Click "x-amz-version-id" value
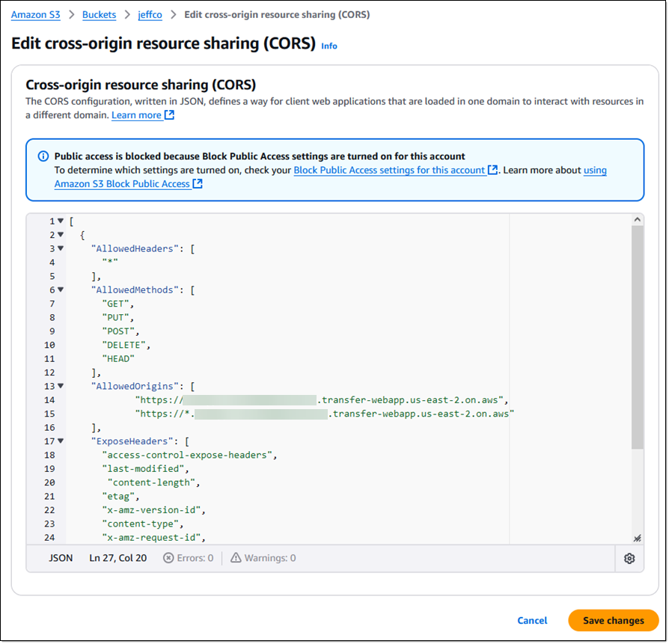Image resolution: width=669 pixels, height=644 pixels. (151, 510)
